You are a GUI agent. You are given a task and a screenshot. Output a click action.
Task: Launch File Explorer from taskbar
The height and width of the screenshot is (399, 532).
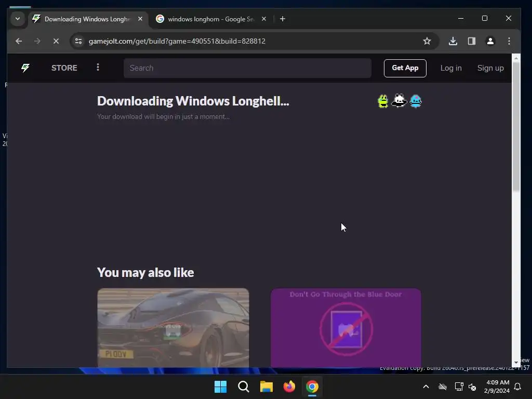[267, 387]
